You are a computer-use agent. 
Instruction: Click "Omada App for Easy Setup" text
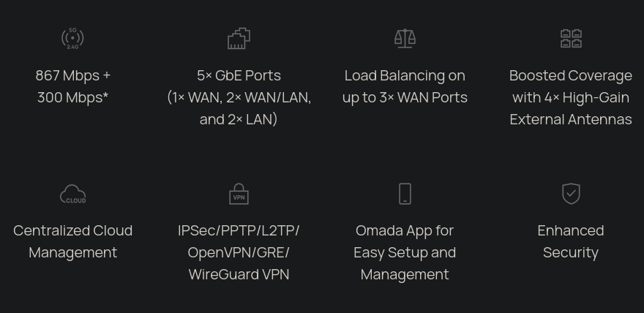click(x=405, y=241)
